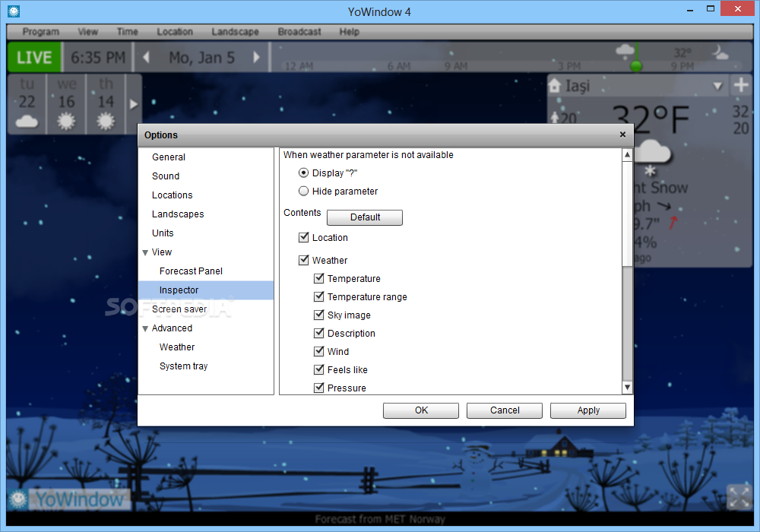Click the LIVE button
760x532 pixels.
pyautogui.click(x=34, y=57)
